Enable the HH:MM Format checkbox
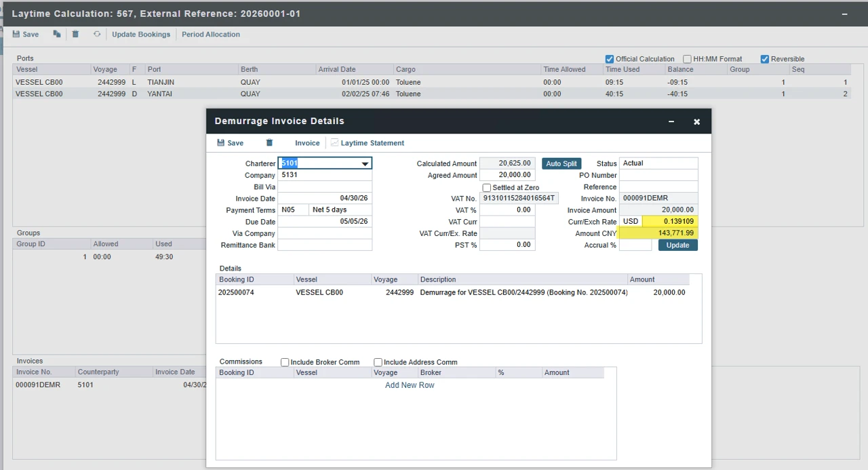 687,59
